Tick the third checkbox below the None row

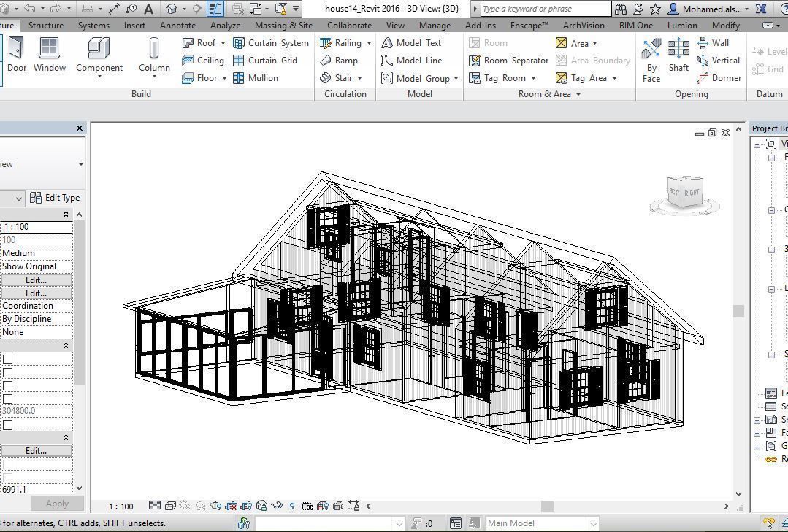click(x=7, y=385)
